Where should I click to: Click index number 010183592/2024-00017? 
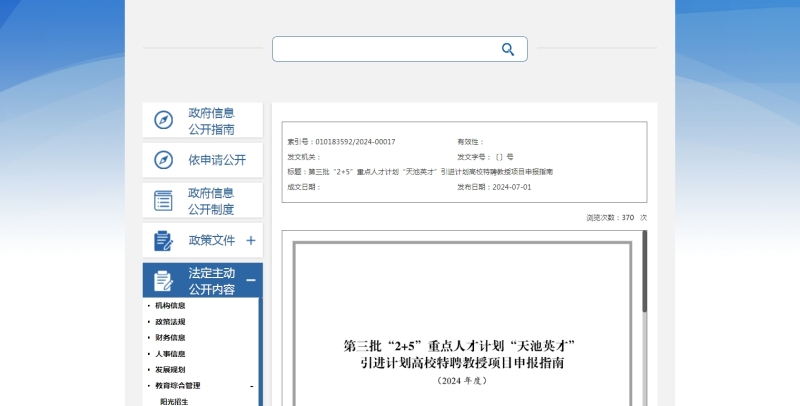[355, 142]
